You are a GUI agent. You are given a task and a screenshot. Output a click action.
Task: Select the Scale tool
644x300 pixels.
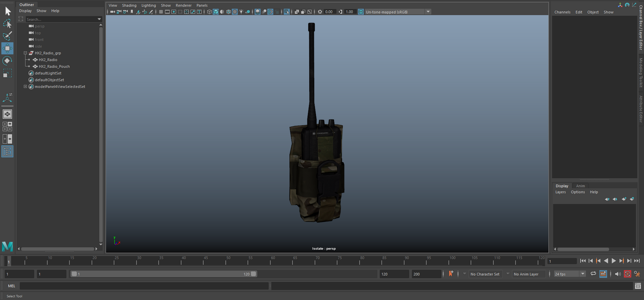(x=7, y=73)
